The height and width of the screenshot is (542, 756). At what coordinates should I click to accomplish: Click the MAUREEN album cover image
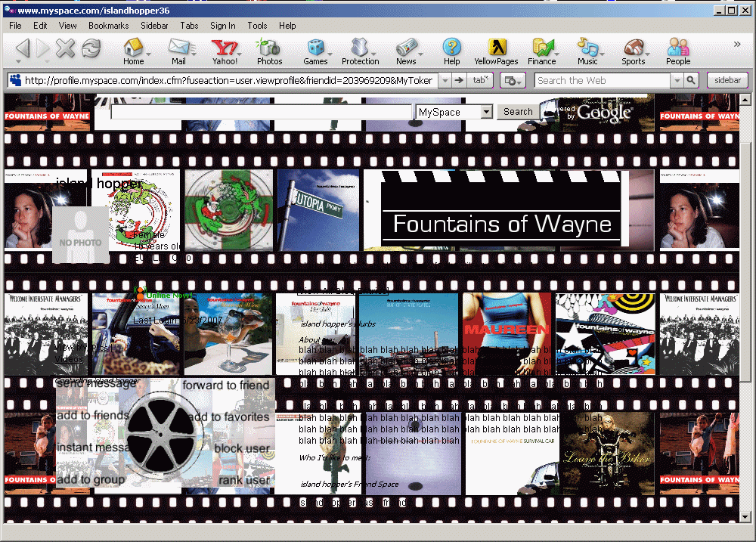[x=507, y=333]
